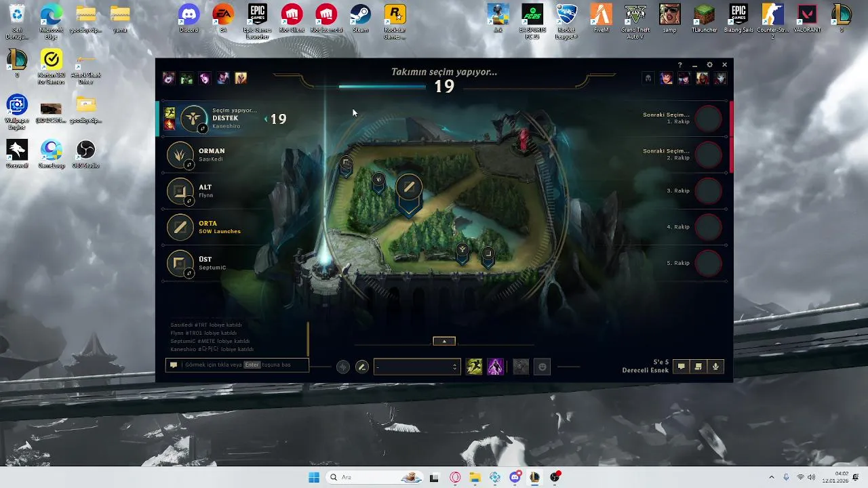Open the chat panel button at bottom right
868x488 pixels.
pos(681,367)
